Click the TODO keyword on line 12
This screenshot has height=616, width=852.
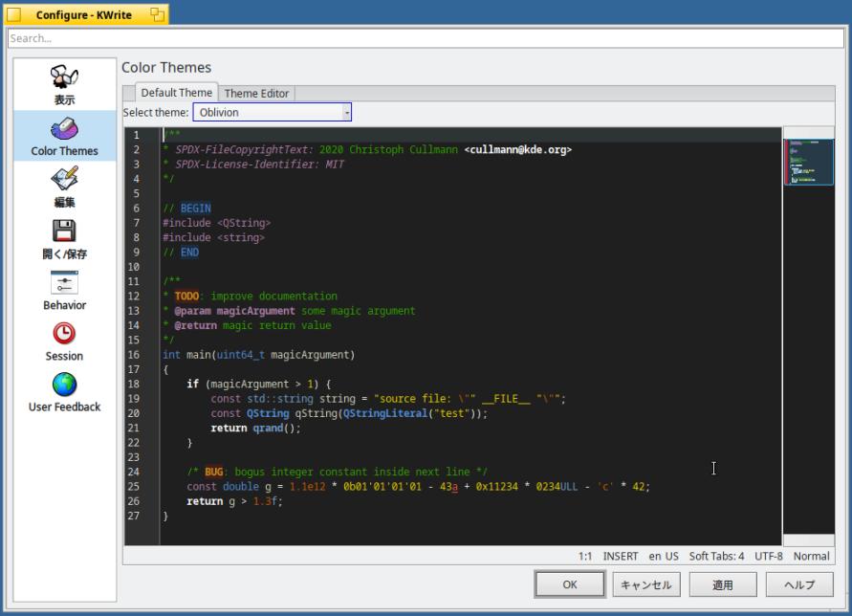186,296
